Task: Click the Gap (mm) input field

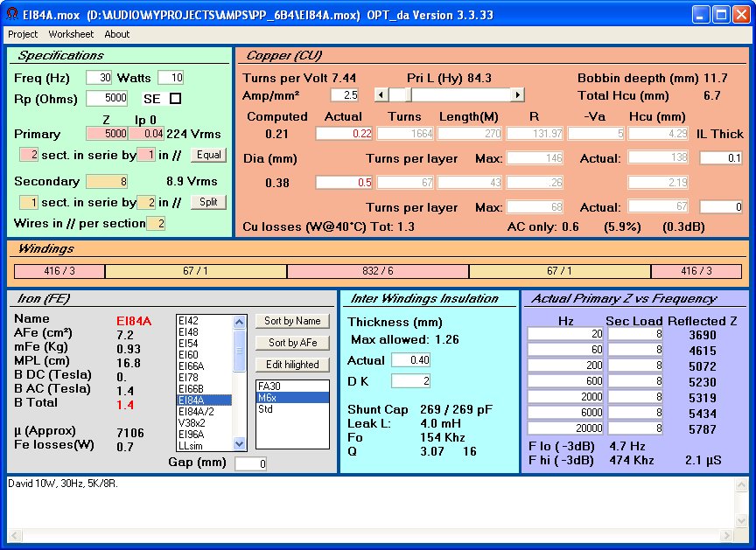Action: pos(251,463)
